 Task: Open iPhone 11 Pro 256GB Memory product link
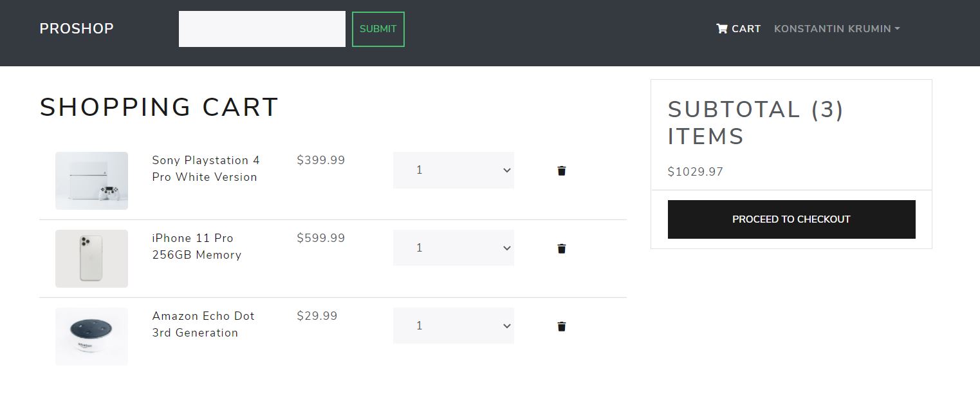pos(196,246)
